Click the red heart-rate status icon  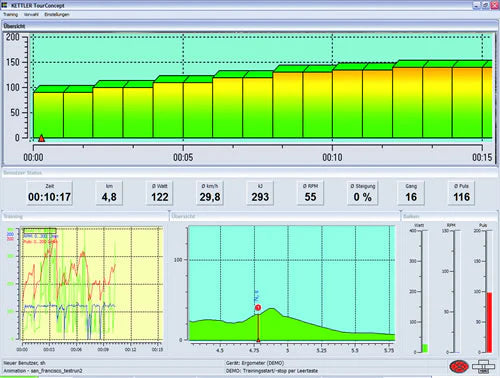pos(459,366)
